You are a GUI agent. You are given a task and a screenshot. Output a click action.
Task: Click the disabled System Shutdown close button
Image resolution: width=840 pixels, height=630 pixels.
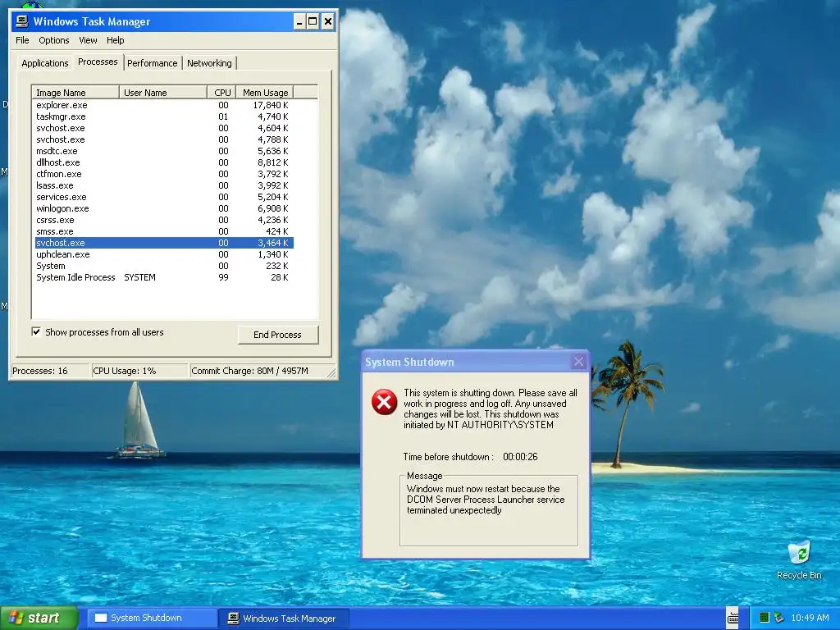[x=578, y=362]
